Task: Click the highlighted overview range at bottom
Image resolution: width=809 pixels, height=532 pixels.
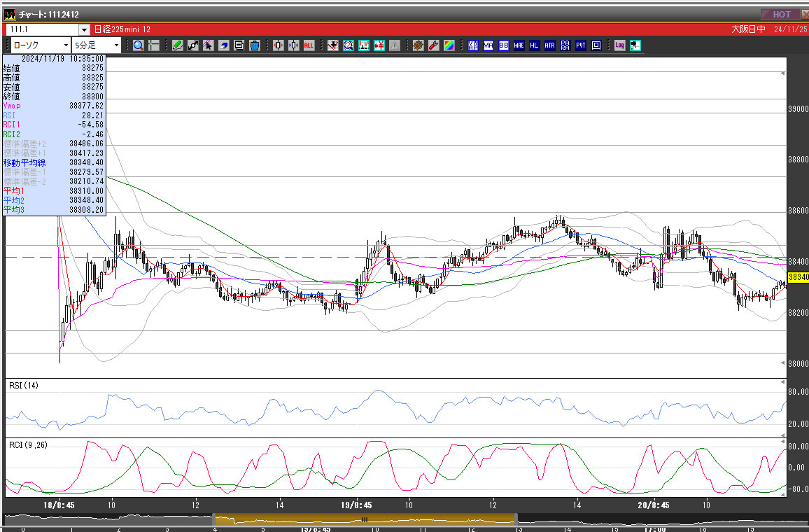Action: [x=365, y=519]
